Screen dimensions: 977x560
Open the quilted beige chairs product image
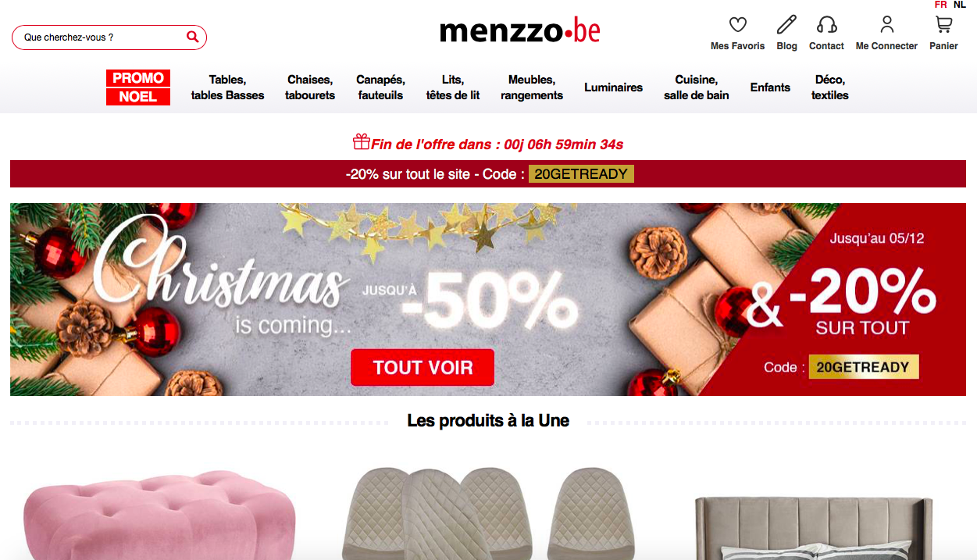[488, 513]
